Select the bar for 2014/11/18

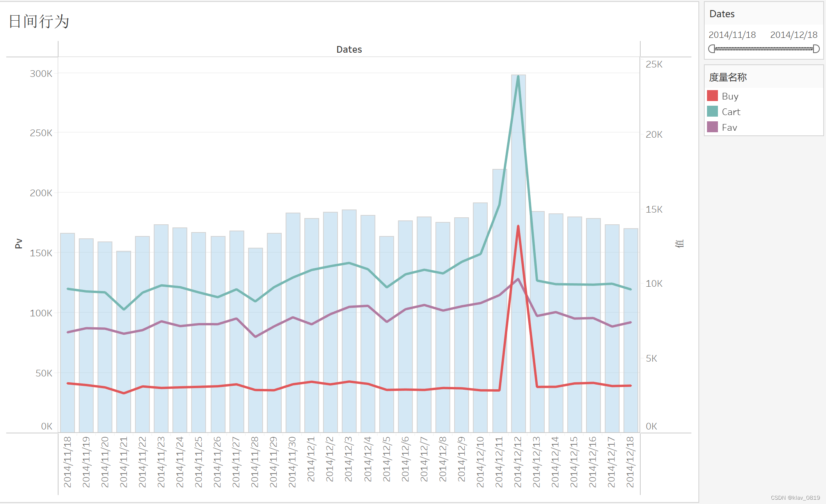[68, 333]
